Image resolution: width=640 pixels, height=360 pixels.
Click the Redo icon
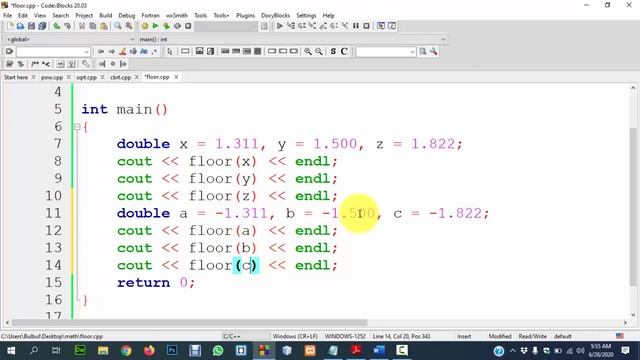point(67,26)
